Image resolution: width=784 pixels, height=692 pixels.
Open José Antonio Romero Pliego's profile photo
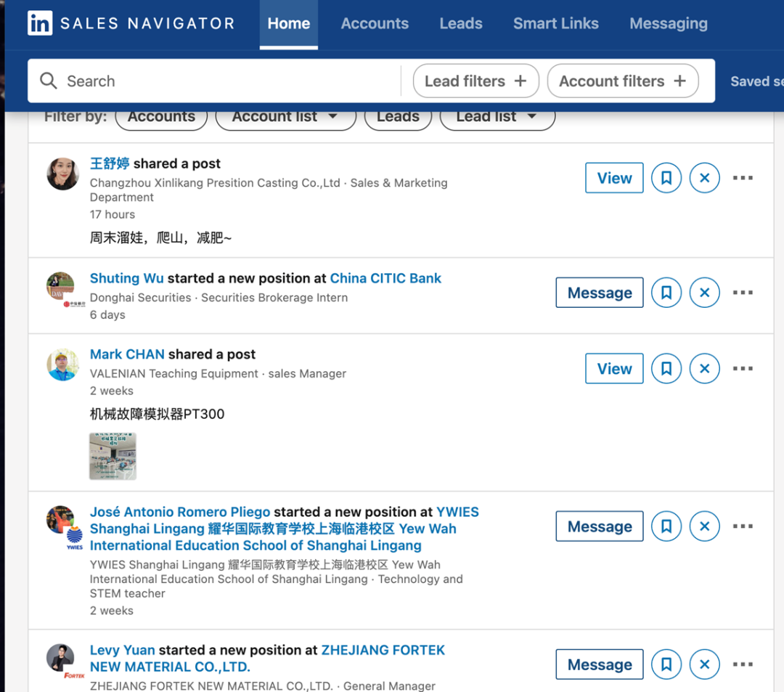pyautogui.click(x=60, y=520)
